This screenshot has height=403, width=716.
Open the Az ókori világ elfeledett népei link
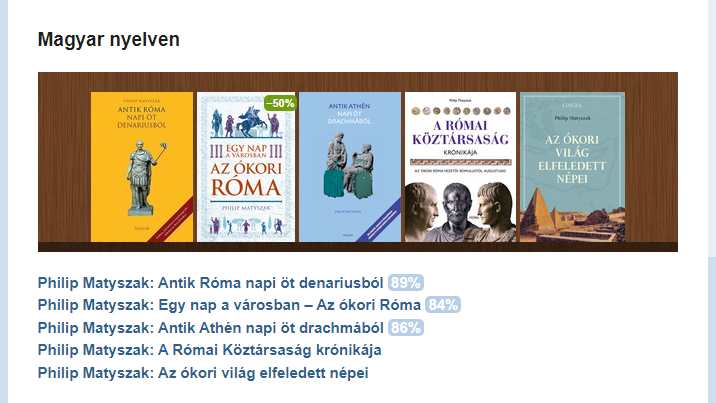203,373
